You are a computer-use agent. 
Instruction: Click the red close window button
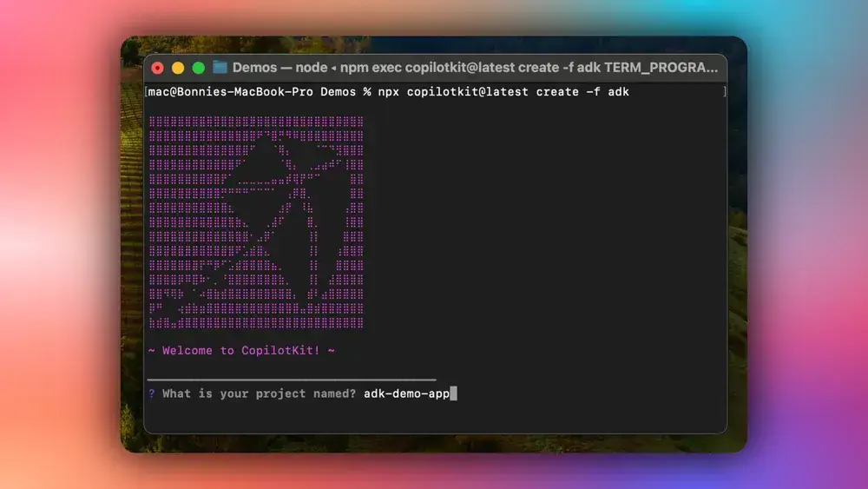(158, 68)
